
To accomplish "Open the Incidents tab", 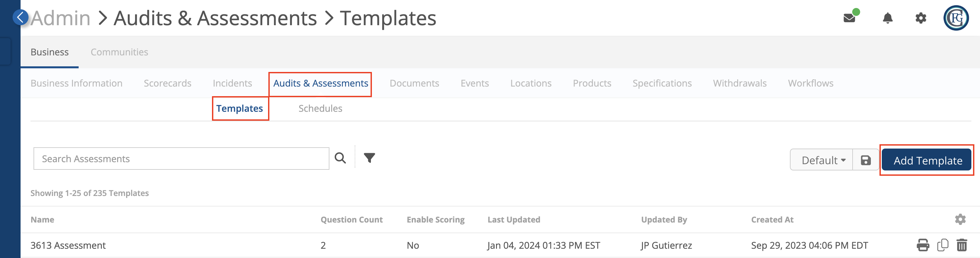I will (232, 83).
